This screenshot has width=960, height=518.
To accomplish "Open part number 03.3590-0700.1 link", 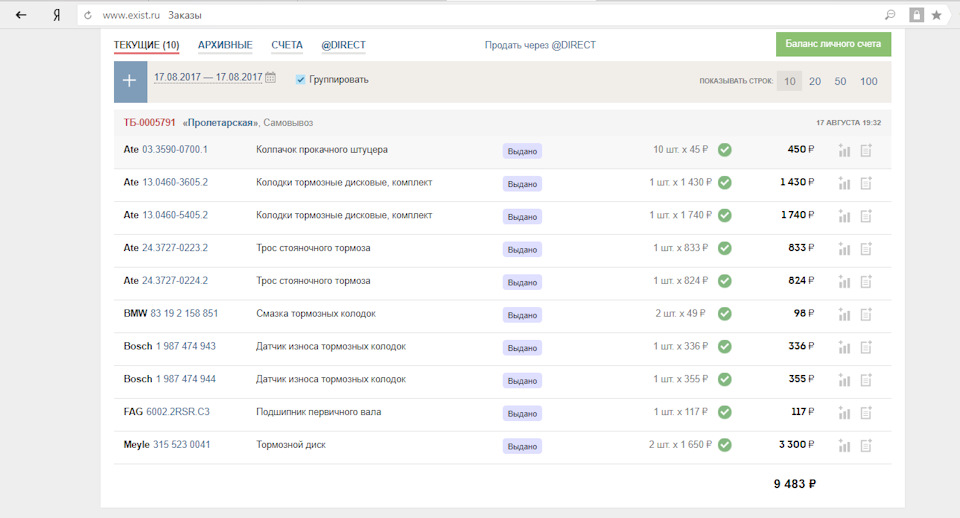I will (x=175, y=149).
